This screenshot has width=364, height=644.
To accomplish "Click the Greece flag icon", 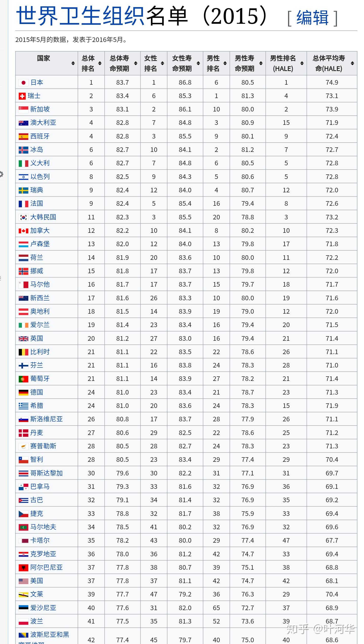I will (x=23, y=406).
